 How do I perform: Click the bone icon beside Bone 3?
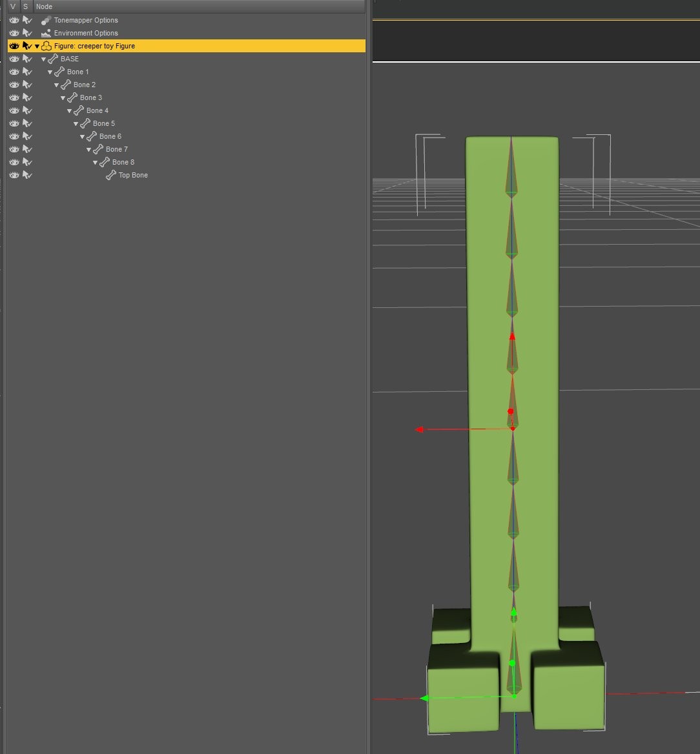72,97
